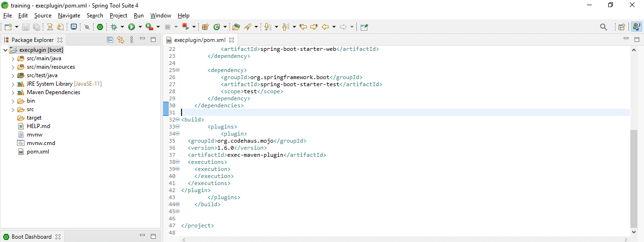Click the New Java Package icon
Screen dimensions: 644x242
pyautogui.click(x=205, y=27)
